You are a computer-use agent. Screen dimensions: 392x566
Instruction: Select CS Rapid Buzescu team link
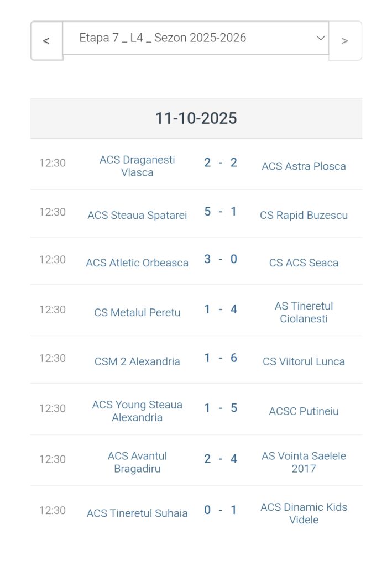[x=304, y=216]
